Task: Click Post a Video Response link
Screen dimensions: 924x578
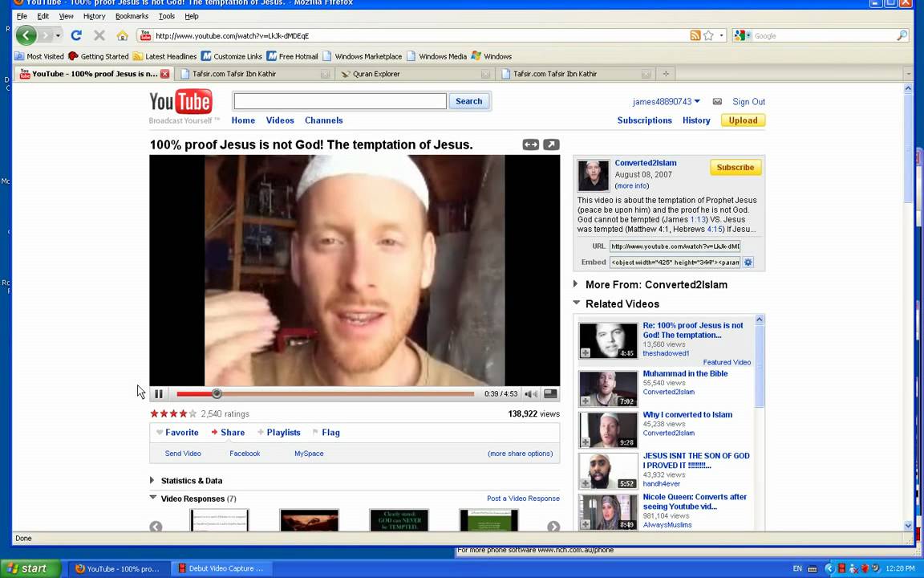Action: pos(523,499)
